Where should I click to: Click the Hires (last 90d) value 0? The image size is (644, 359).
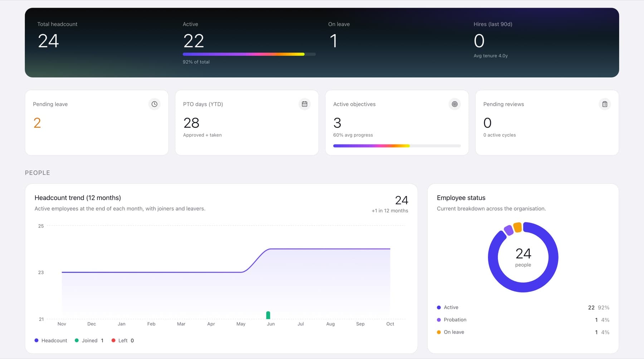click(x=479, y=41)
